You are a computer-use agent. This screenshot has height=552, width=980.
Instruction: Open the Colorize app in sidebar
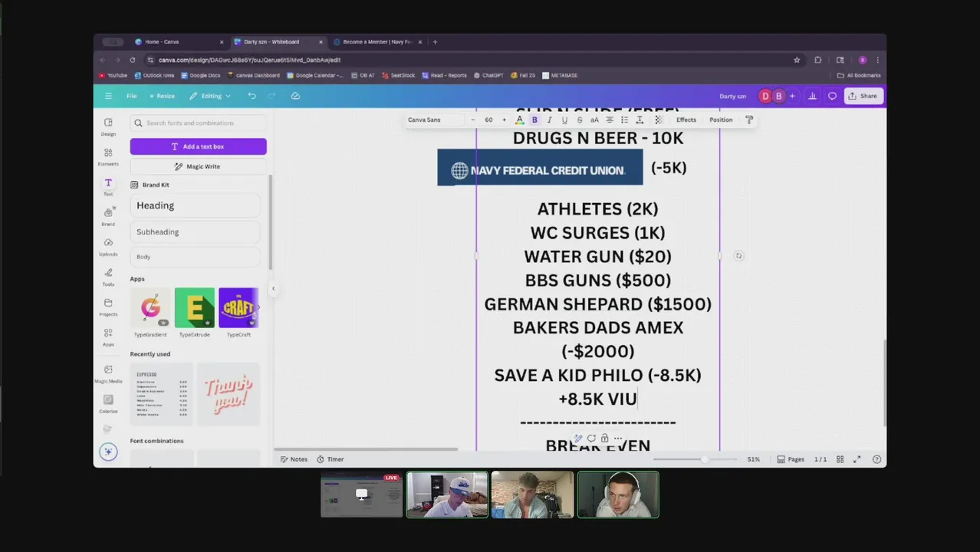(108, 403)
